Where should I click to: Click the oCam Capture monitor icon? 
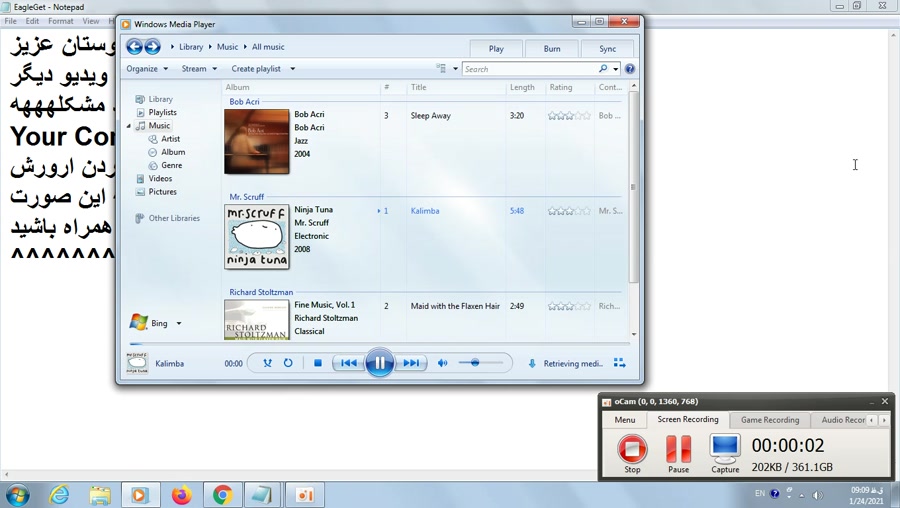coord(725,448)
